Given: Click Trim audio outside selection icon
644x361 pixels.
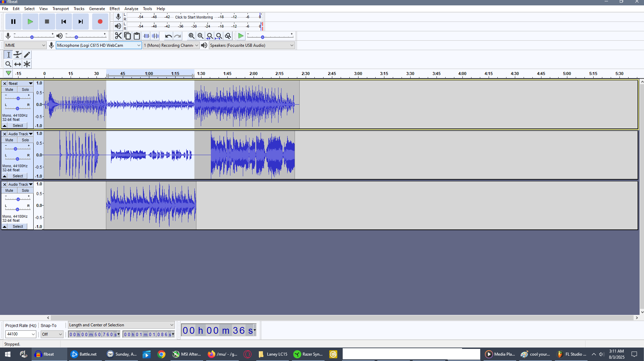Looking at the screenshot, I should pyautogui.click(x=146, y=36).
